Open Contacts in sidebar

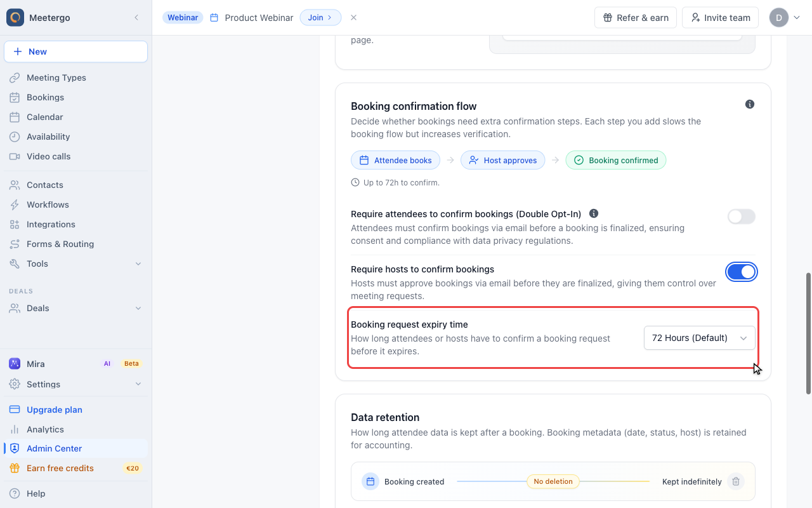[x=75, y=185]
